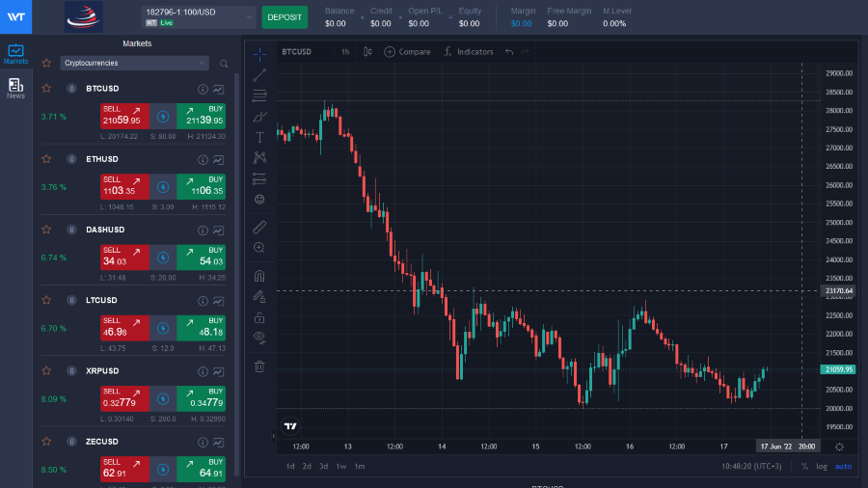This screenshot has width=868, height=488.
Task: Open the Markets sidebar panel
Action: 15,54
